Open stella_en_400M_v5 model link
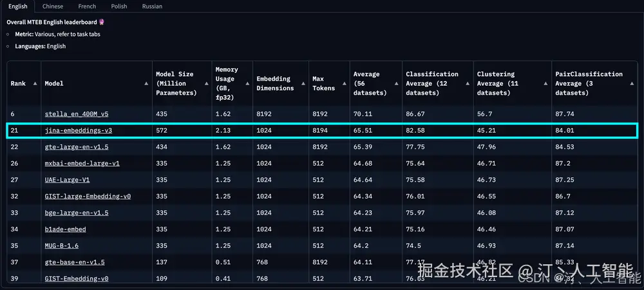Screen dimensions: 644x290 point(77,114)
